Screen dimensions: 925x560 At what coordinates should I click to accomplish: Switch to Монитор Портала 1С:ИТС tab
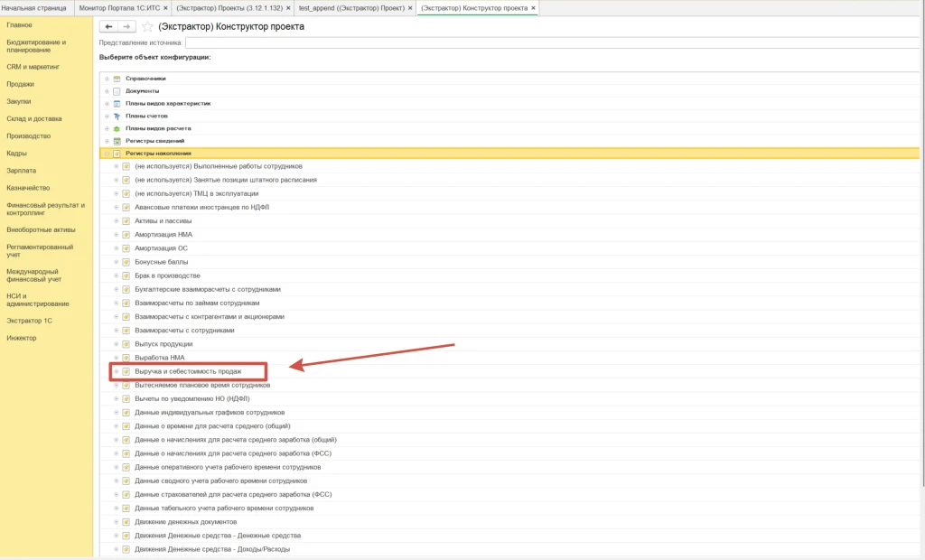(x=119, y=8)
